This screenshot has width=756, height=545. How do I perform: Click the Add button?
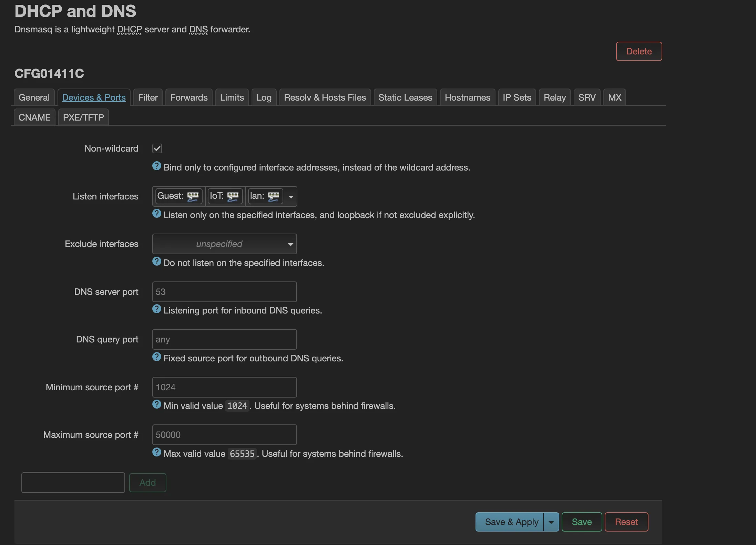[147, 482]
